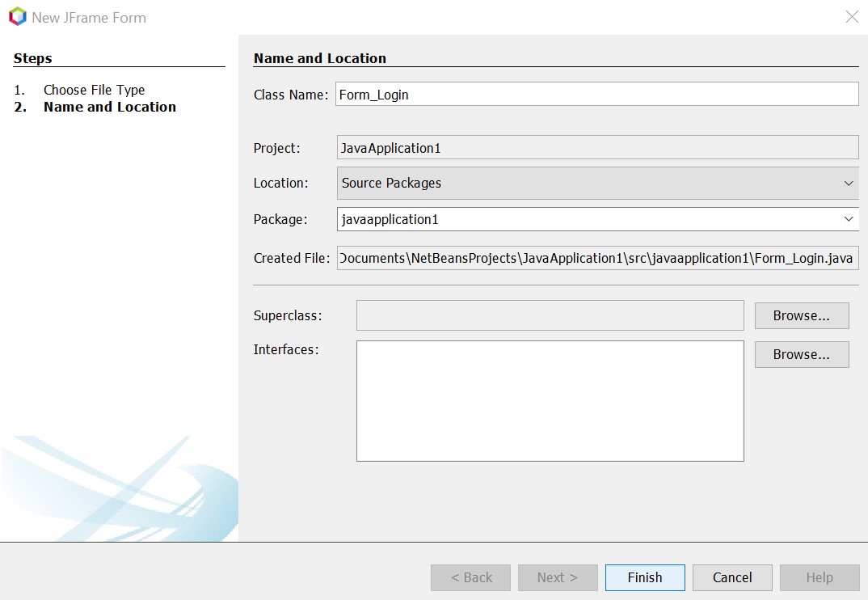Expand the Package combo box chevron
This screenshot has width=868, height=600.
pyautogui.click(x=849, y=219)
